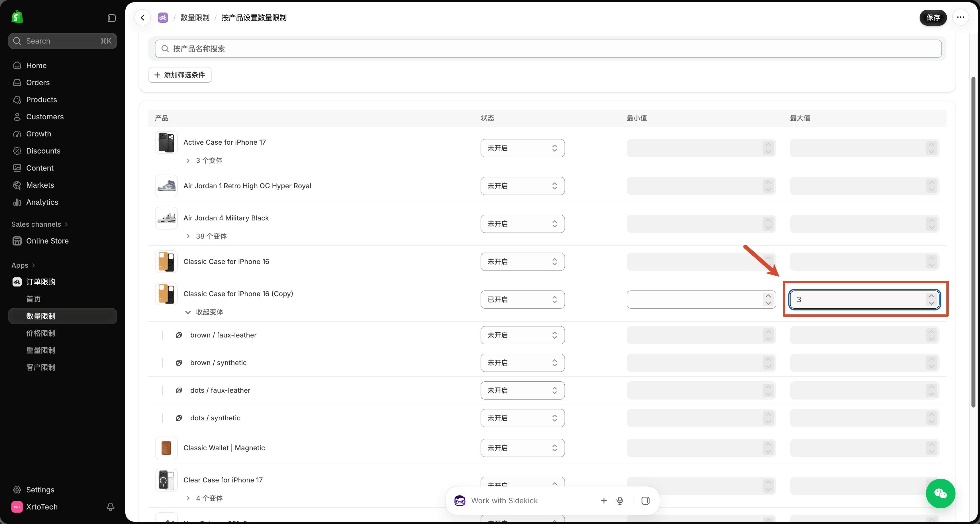The image size is (980, 524).
Task: Click the green WeChat support bubble
Action: [940, 493]
